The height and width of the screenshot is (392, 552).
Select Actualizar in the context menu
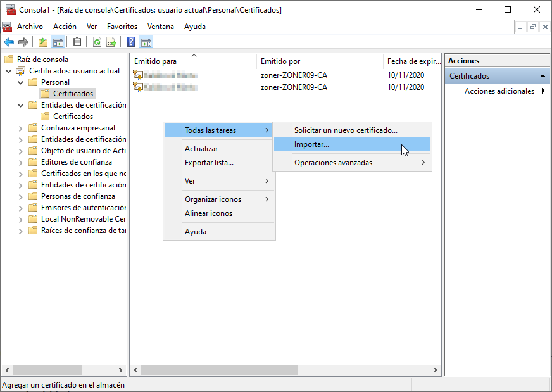pyautogui.click(x=219, y=149)
